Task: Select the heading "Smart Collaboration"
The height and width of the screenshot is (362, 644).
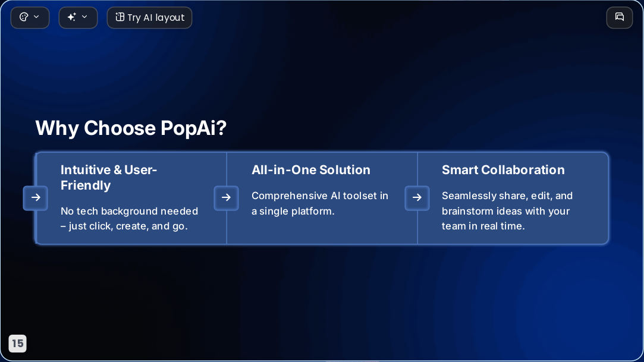Action: coord(503,170)
